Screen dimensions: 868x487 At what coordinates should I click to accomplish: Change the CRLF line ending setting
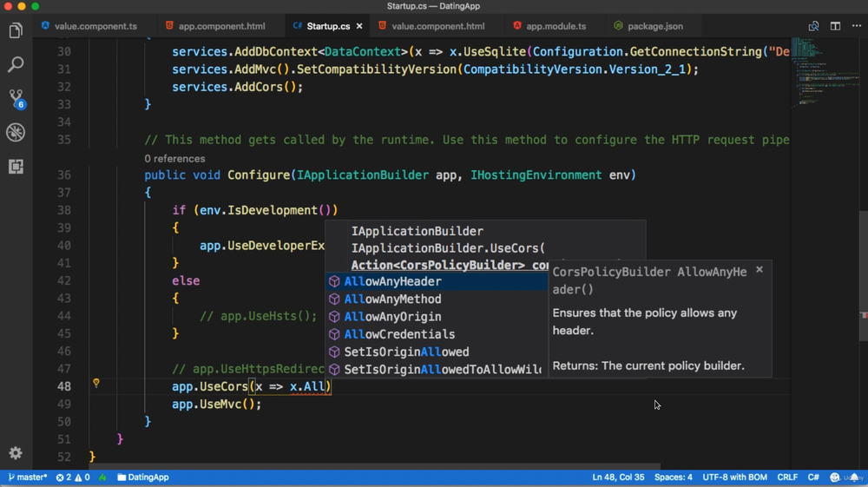pyautogui.click(x=787, y=477)
